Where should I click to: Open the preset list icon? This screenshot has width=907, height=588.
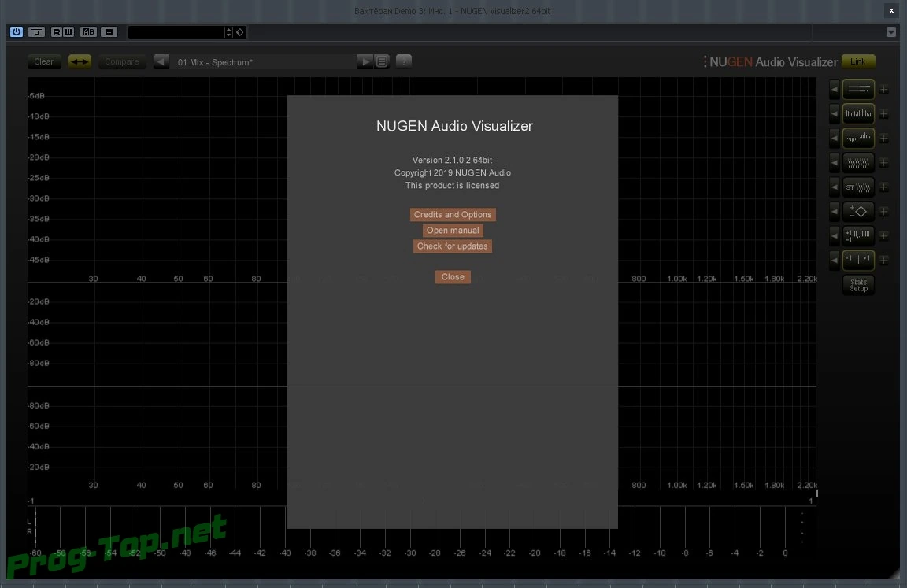pyautogui.click(x=382, y=61)
